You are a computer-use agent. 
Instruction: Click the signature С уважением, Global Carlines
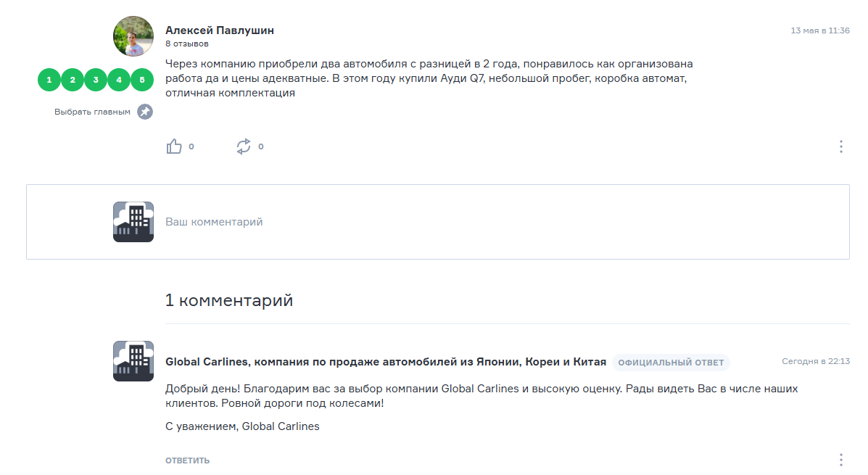(x=242, y=426)
